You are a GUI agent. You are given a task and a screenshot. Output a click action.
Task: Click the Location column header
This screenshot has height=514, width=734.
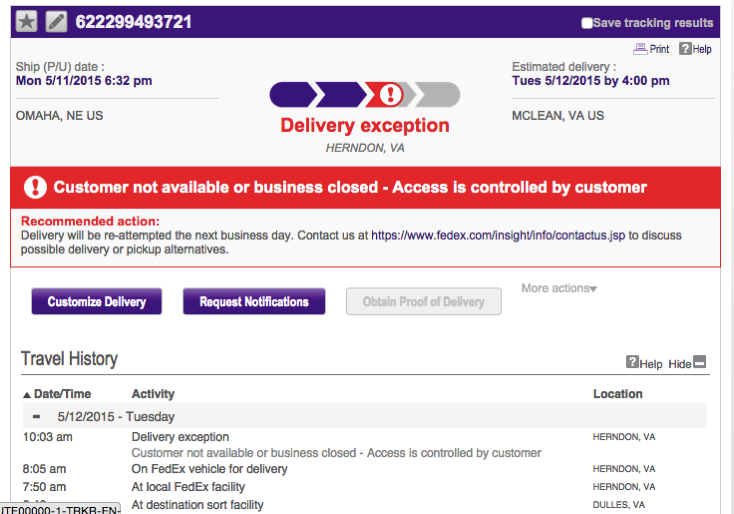point(617,394)
